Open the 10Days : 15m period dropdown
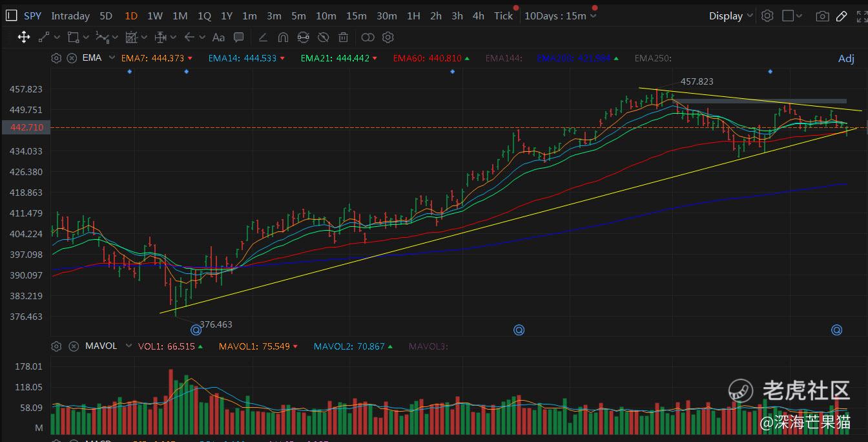The height and width of the screenshot is (442, 868). pos(560,16)
